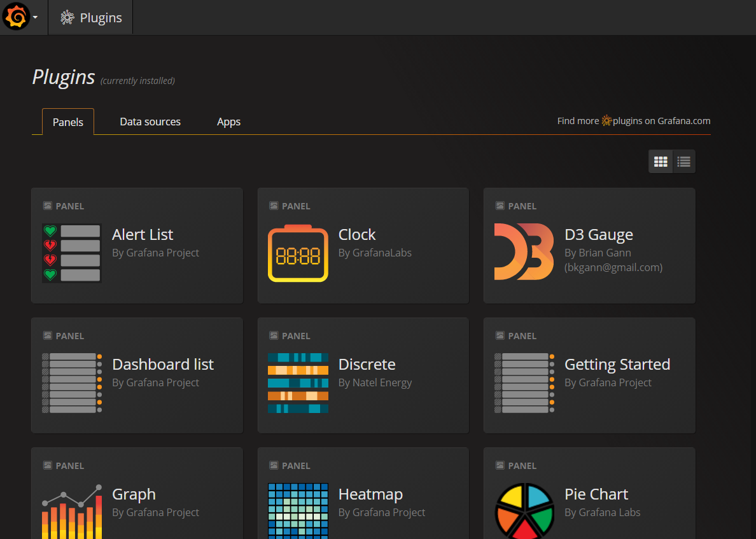The height and width of the screenshot is (539, 756).
Task: Expand the dropdown caret beside Grafana logo
Action: point(35,17)
